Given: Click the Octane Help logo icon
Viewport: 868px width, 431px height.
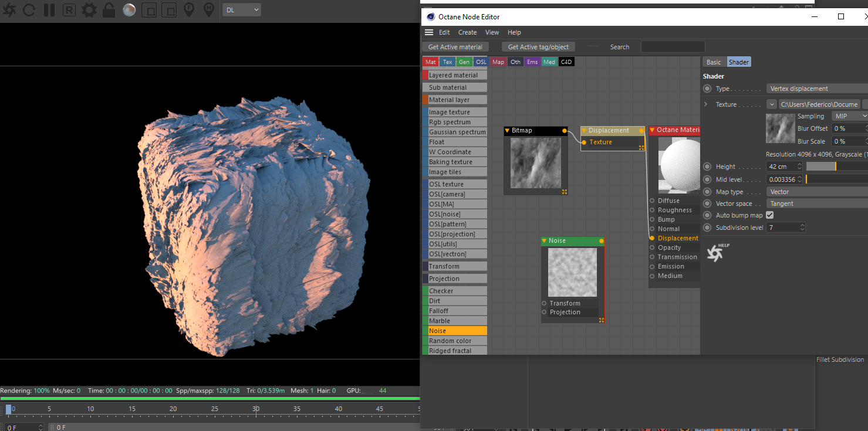Looking at the screenshot, I should click(x=715, y=253).
